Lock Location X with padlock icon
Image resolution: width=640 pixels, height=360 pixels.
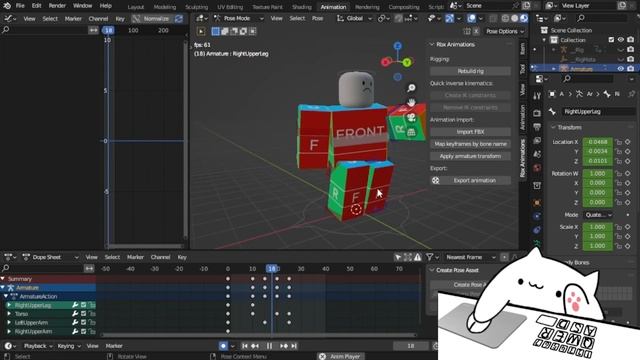pos(619,142)
